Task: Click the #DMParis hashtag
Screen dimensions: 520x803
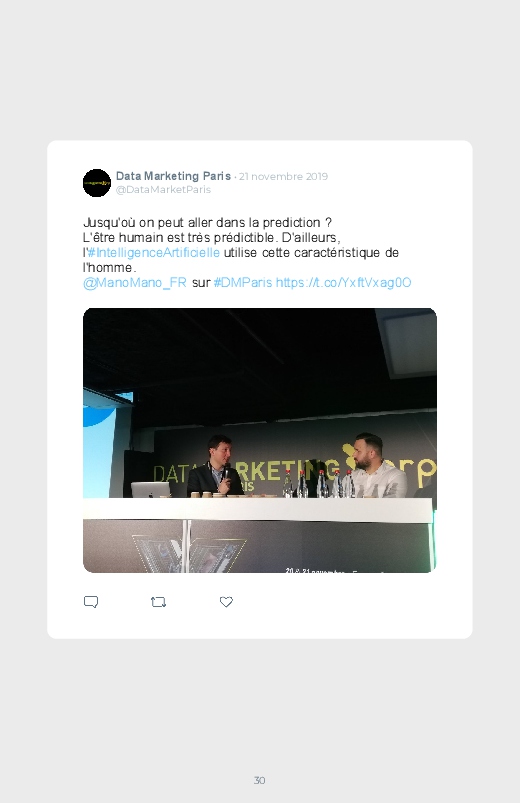Action: pyautogui.click(x=243, y=283)
